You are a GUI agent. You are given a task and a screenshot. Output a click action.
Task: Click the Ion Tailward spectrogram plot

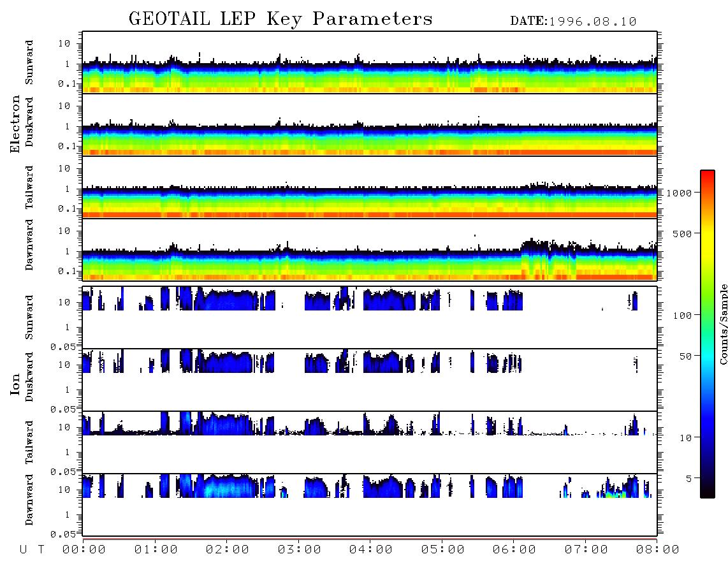(370, 442)
